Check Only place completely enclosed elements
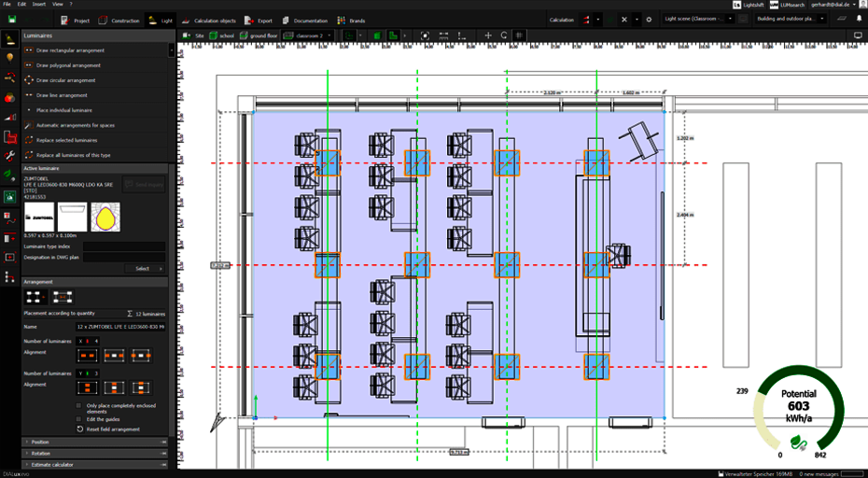Screen dimensions: 868x478 79,406
